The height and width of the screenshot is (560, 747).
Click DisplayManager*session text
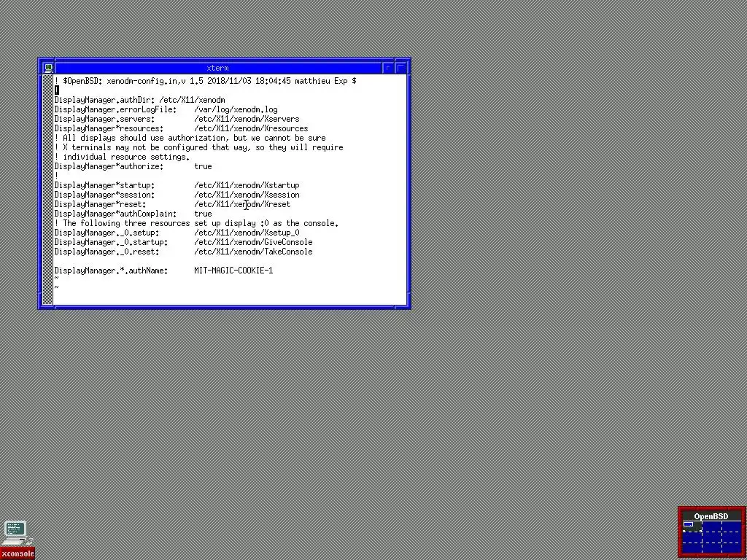pos(104,195)
